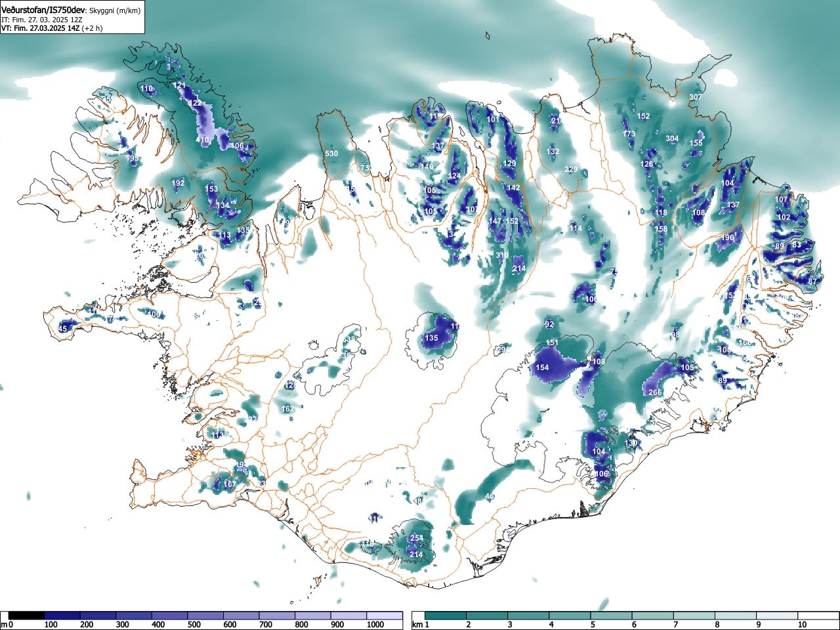
Task: Click the visibility value '92' on the map
Action: (549, 324)
